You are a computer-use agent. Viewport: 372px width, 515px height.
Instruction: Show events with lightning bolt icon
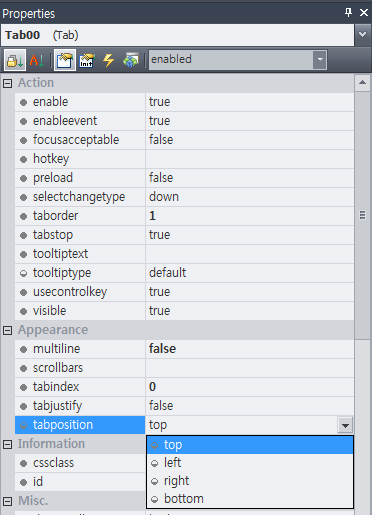108,60
